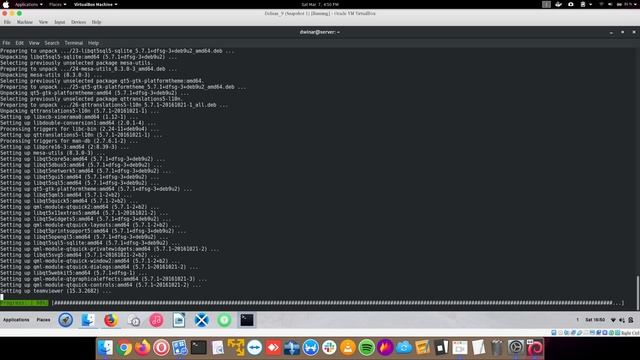
Task: Open the gray compass icon in host dock
Action: click(x=516, y=348)
